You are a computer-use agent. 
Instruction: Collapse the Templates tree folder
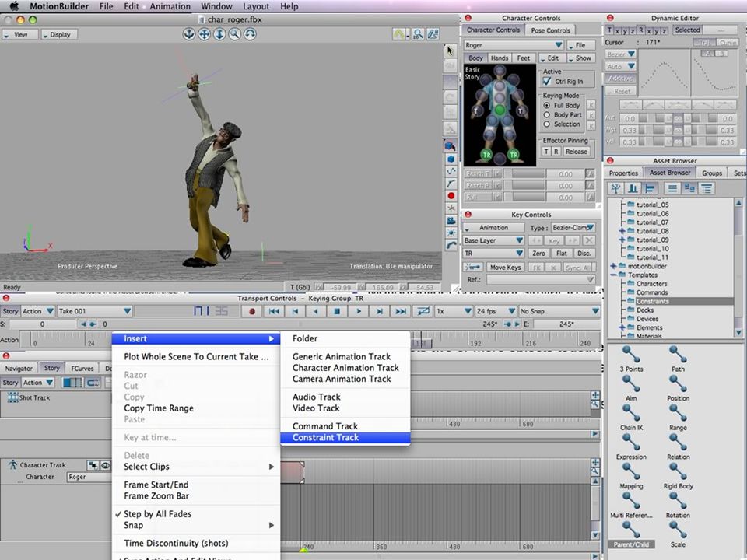pyautogui.click(x=614, y=275)
